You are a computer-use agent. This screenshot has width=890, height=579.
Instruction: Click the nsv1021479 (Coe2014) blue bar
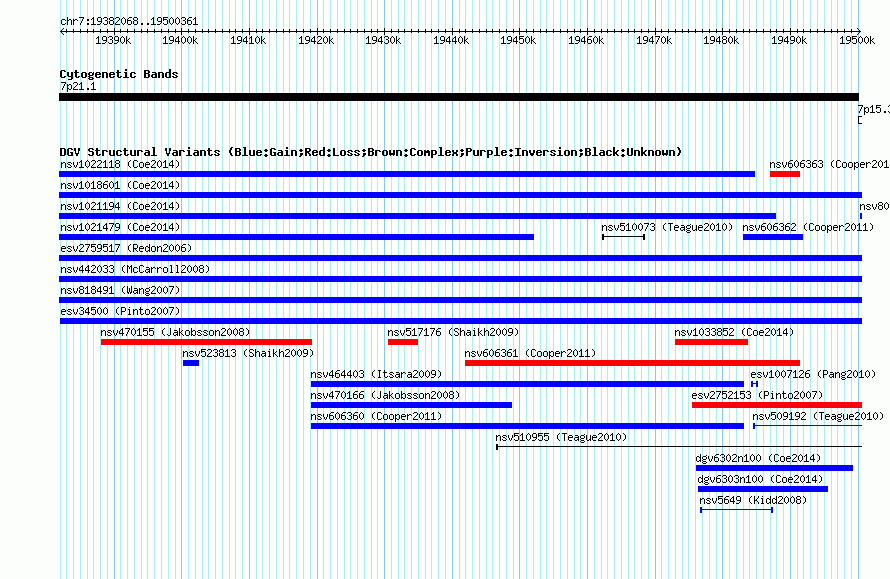296,237
